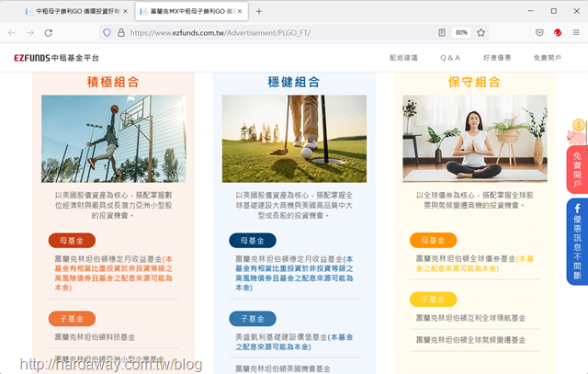This screenshot has height=374, width=588.
Task: Reload the page with the refresh icon
Action: coord(49,33)
